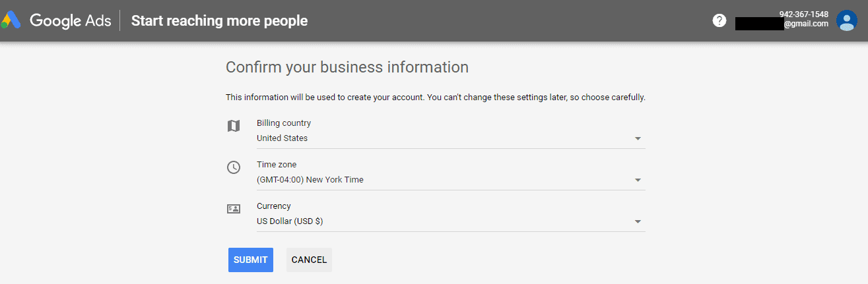This screenshot has height=284, width=868.
Task: Click the money icon beside Currency
Action: pos(234,209)
